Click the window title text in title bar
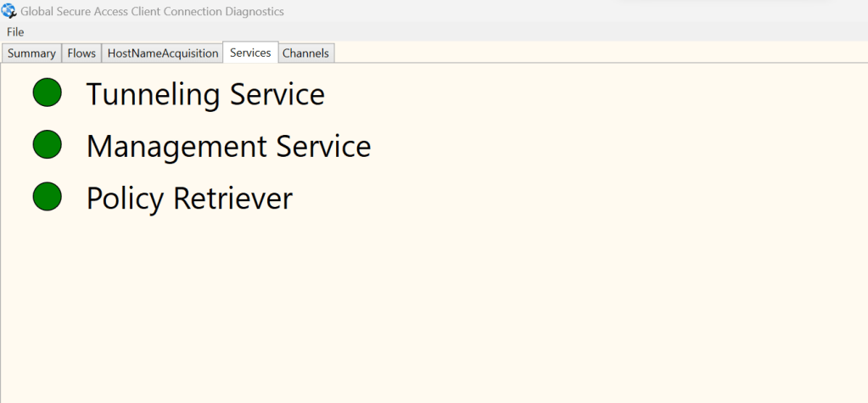868x403 pixels. [153, 12]
